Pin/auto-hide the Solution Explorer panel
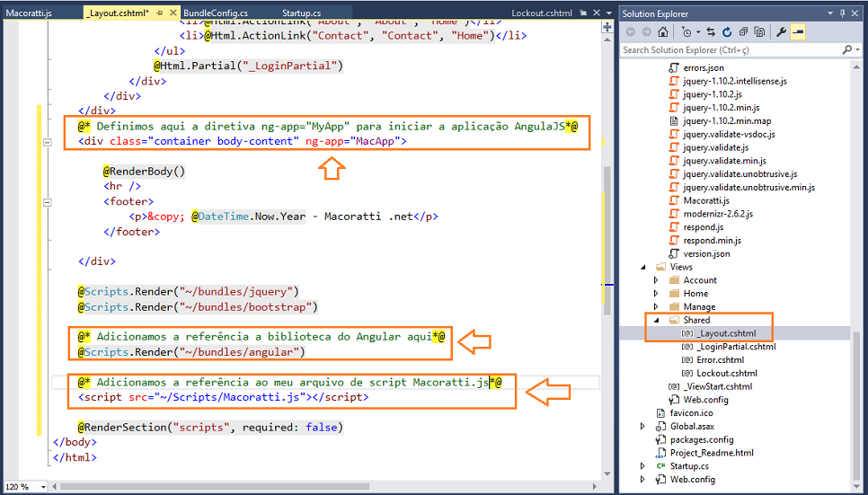 pyautogui.click(x=843, y=13)
